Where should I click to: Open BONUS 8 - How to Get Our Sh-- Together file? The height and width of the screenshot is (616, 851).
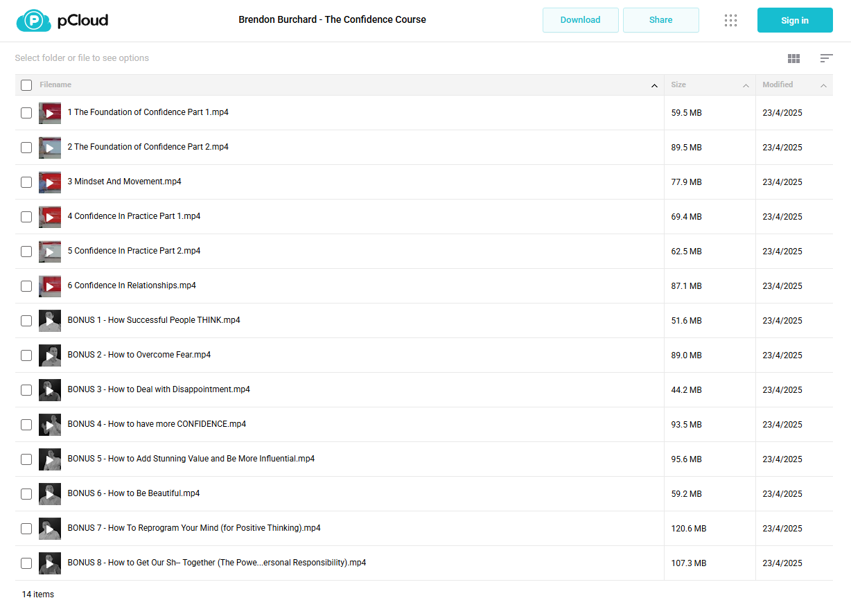[216, 563]
